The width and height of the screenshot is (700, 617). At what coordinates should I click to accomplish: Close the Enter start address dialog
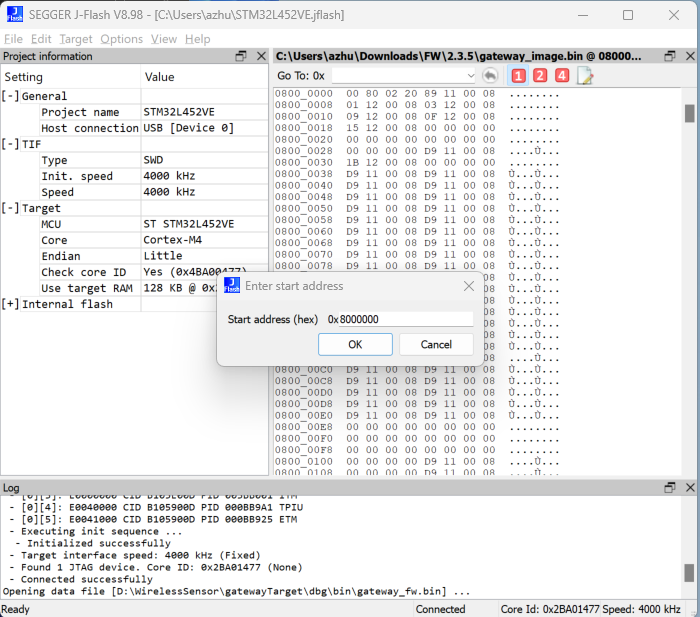tap(469, 286)
